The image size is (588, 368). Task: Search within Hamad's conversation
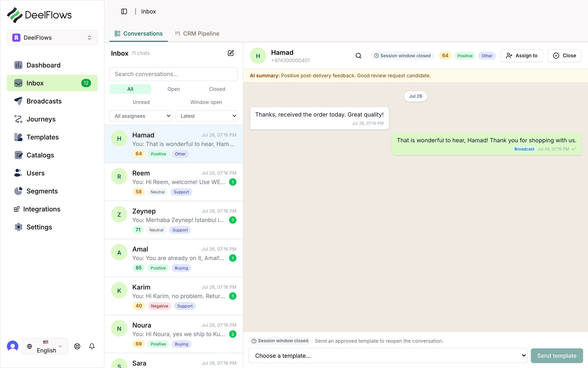tap(358, 56)
